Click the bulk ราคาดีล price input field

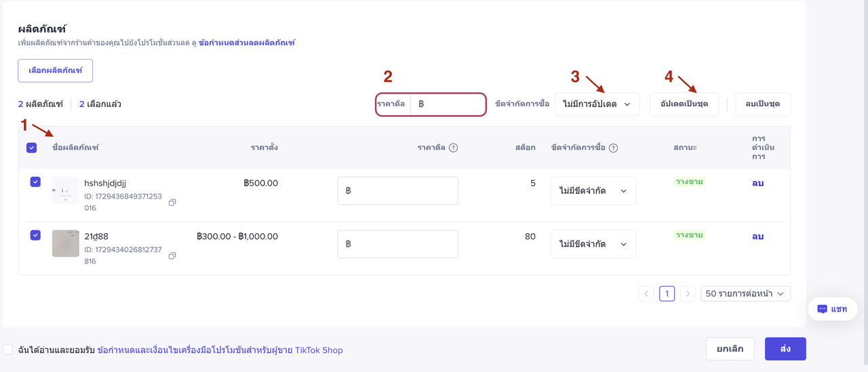(x=448, y=104)
